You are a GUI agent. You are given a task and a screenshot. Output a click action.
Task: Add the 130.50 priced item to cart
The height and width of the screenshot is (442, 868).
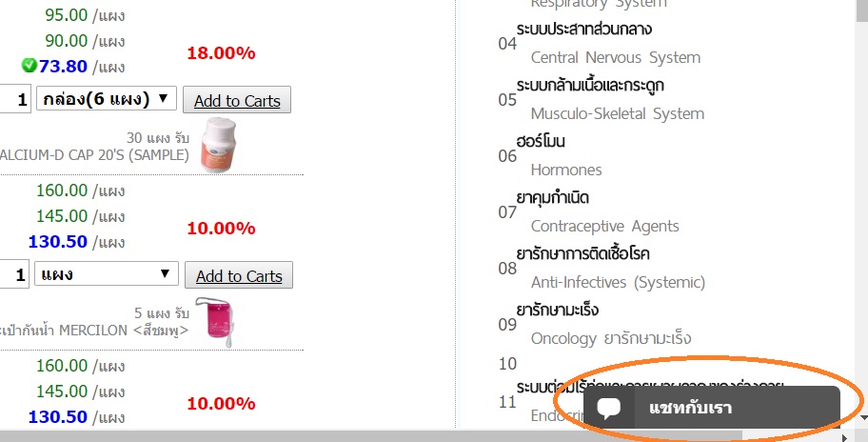(x=239, y=275)
